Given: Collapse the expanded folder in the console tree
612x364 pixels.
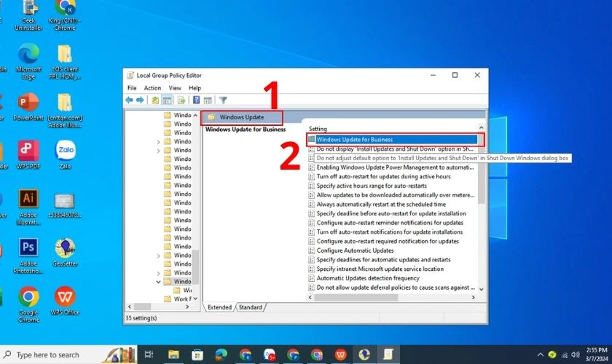Looking at the screenshot, I should [x=158, y=282].
